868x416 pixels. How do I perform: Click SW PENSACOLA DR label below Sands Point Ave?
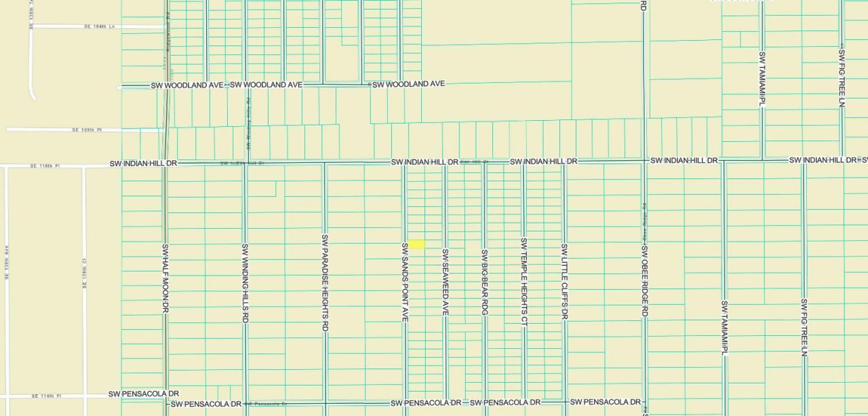(x=426, y=403)
